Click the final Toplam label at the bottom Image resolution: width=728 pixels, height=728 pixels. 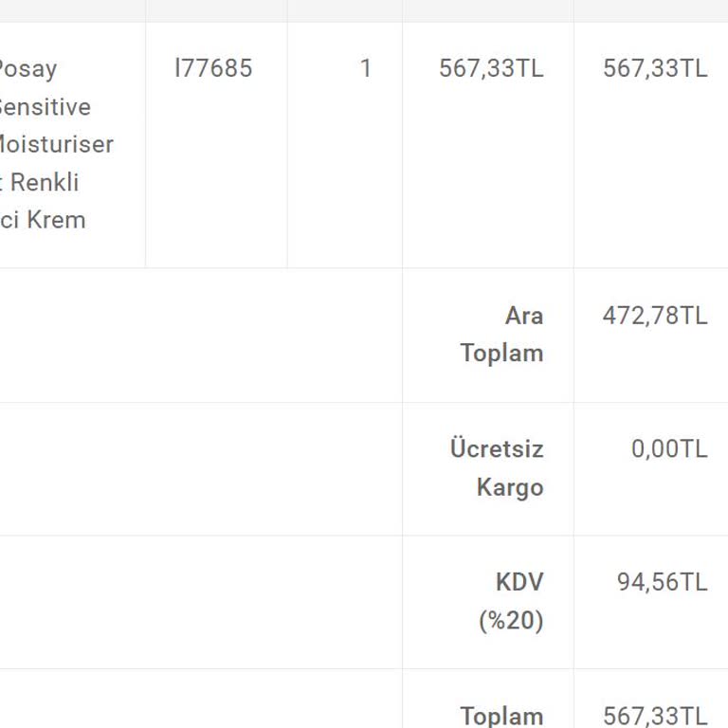[x=501, y=716]
